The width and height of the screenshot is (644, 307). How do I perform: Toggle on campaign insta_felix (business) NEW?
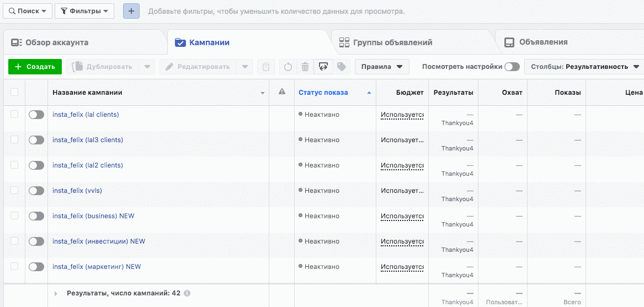click(36, 216)
